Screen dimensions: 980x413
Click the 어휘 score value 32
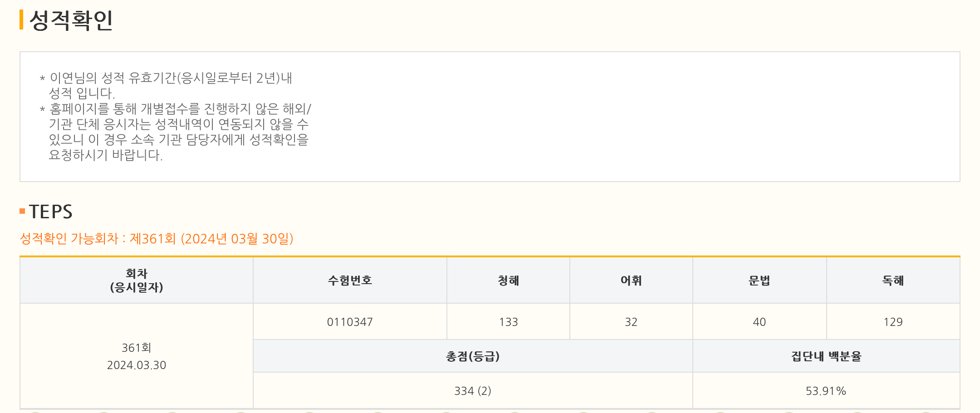631,322
